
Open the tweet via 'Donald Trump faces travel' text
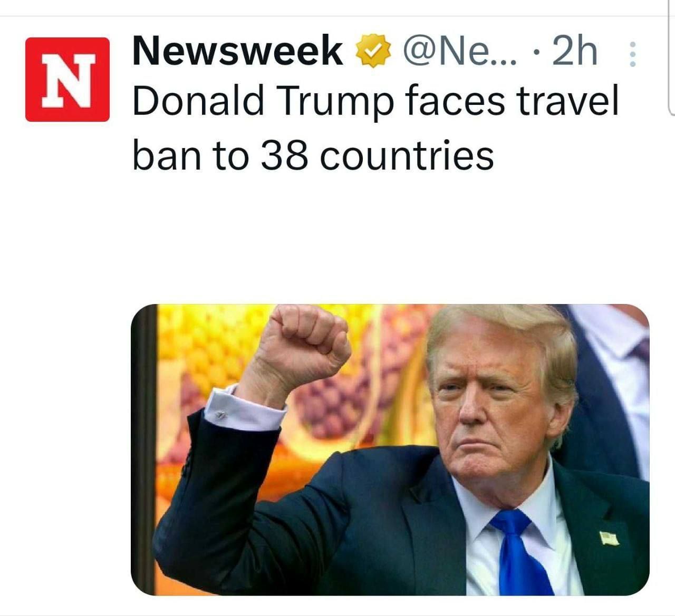375,102
